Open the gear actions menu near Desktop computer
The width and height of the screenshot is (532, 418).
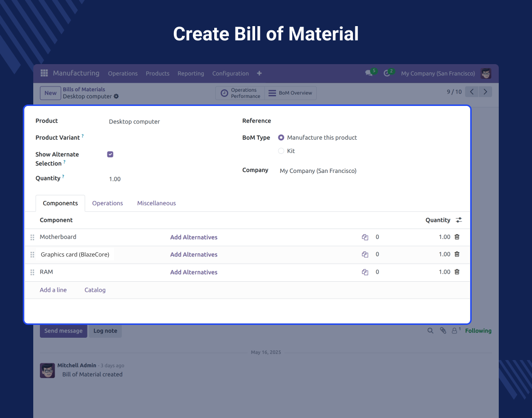pyautogui.click(x=116, y=96)
